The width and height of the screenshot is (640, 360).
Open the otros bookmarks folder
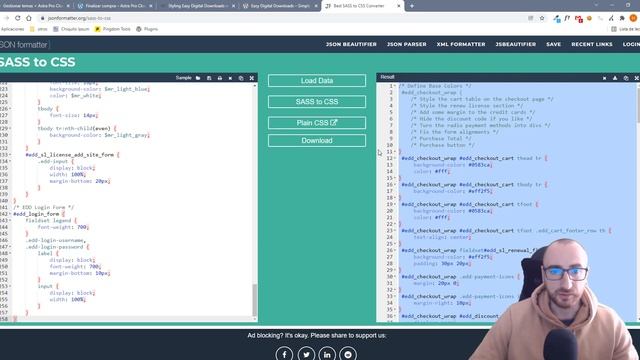point(39,29)
